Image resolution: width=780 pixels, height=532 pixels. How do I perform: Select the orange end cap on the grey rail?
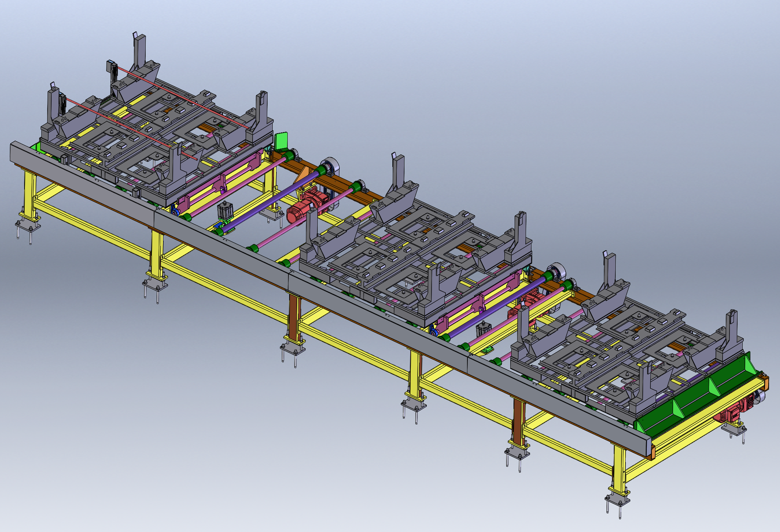pos(653,453)
